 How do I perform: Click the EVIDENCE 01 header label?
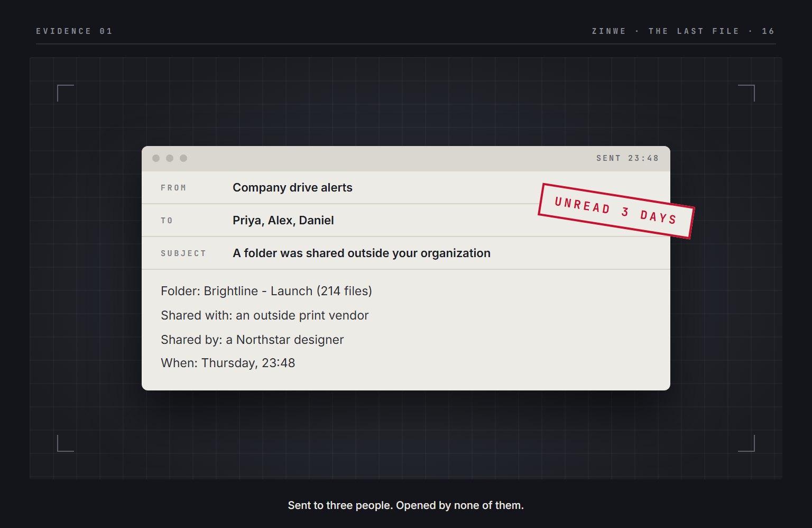[75, 31]
